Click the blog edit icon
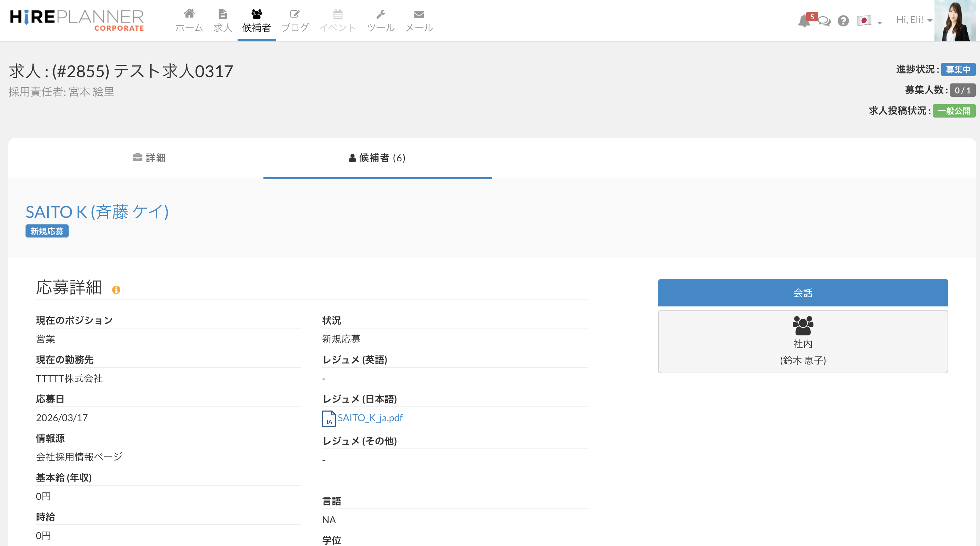Viewport: 980px width, 546px height. (295, 14)
